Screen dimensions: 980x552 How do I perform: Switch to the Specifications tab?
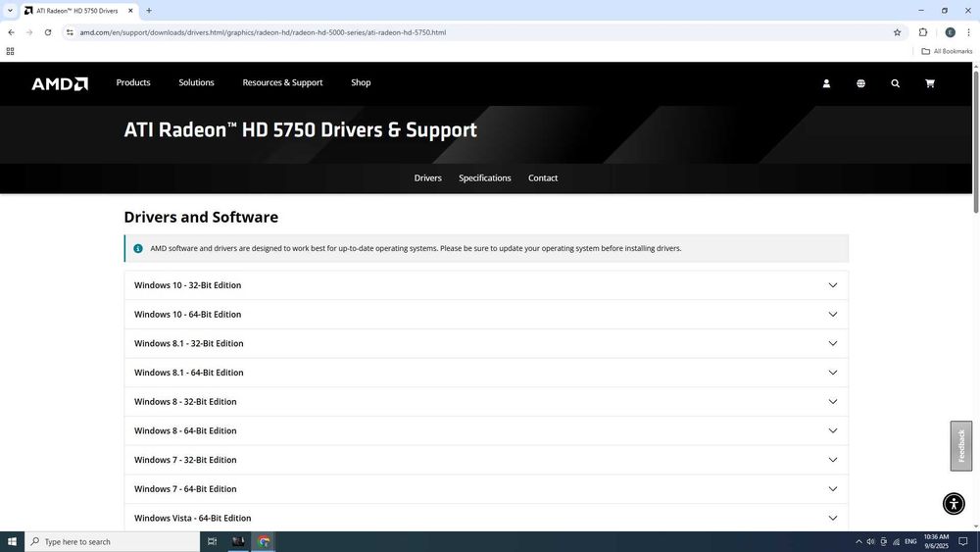484,178
